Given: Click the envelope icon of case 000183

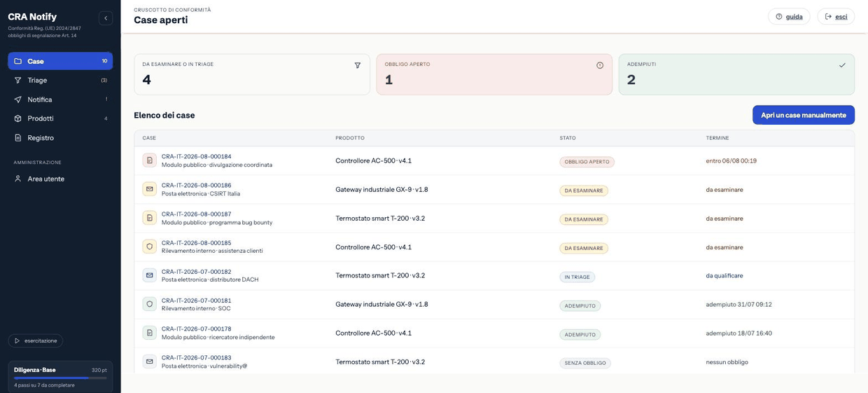Looking at the screenshot, I should 149,362.
